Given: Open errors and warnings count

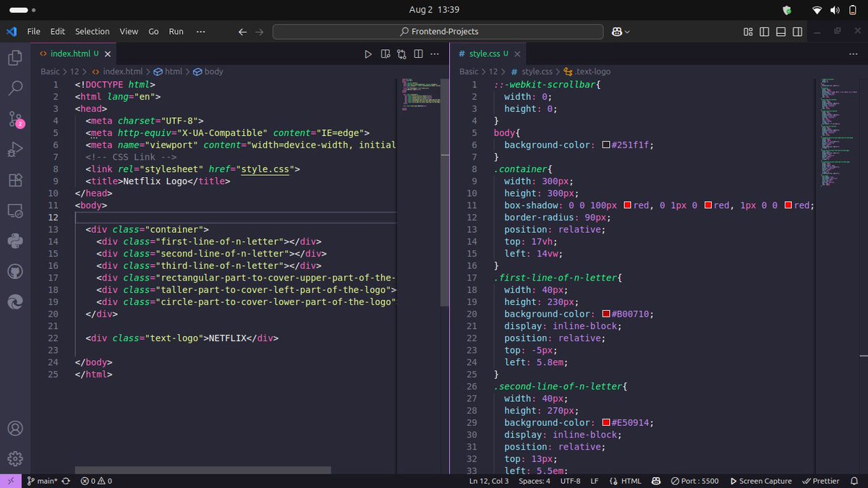Looking at the screenshot, I should [96, 481].
